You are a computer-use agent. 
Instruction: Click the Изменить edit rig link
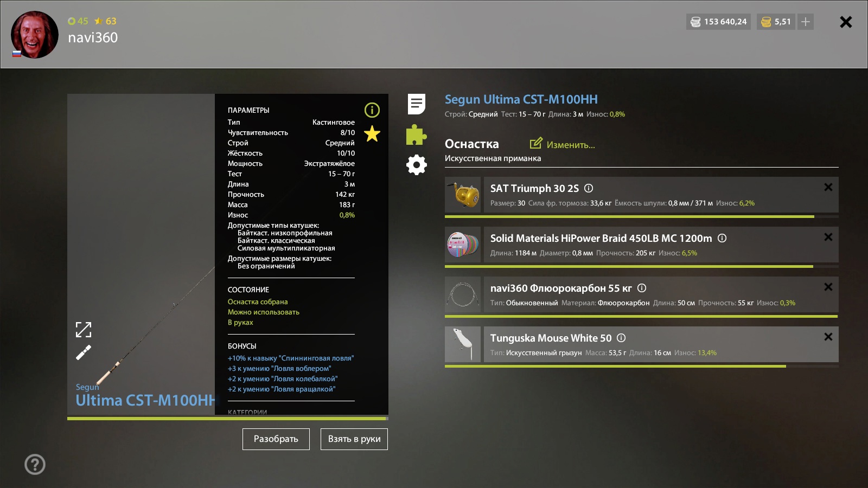point(571,145)
